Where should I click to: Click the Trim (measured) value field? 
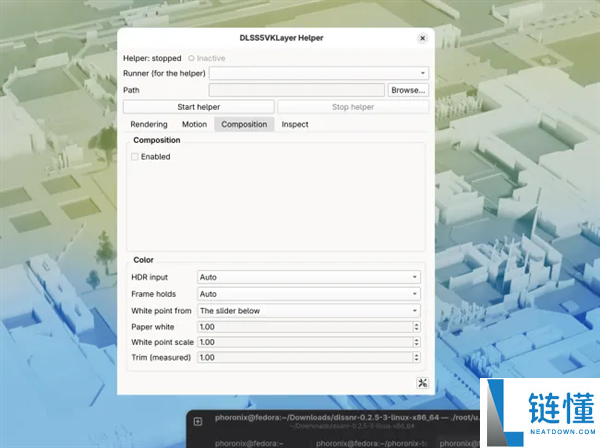coord(305,357)
